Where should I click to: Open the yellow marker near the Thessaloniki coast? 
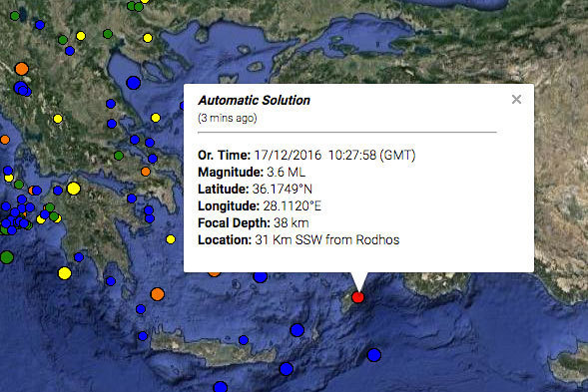tap(148, 38)
